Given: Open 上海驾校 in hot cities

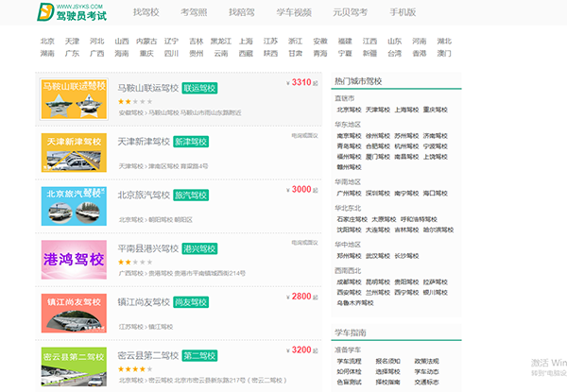Looking at the screenshot, I should 406,110.
